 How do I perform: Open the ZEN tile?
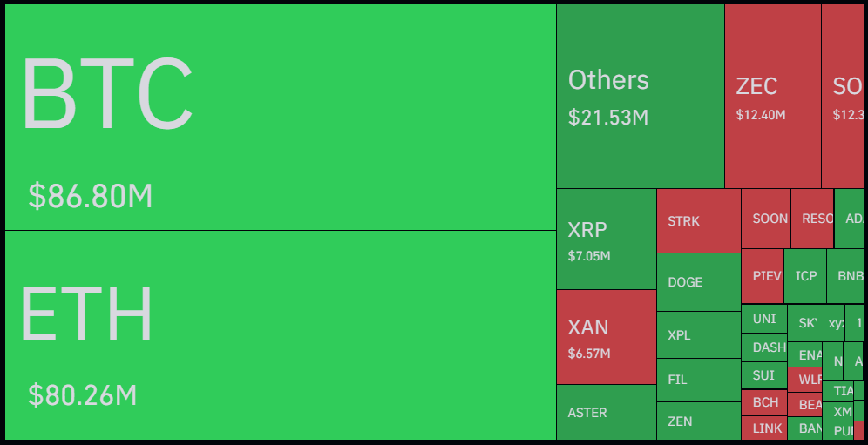[698, 421]
